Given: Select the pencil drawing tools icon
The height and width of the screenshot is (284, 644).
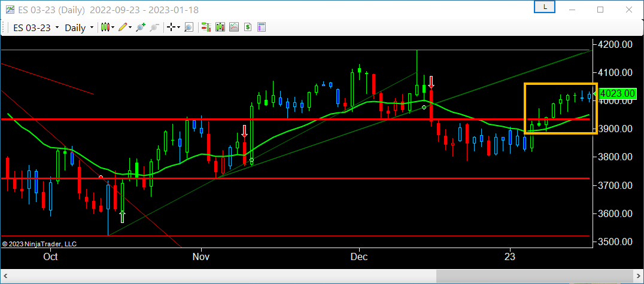Looking at the screenshot, I should [123, 27].
